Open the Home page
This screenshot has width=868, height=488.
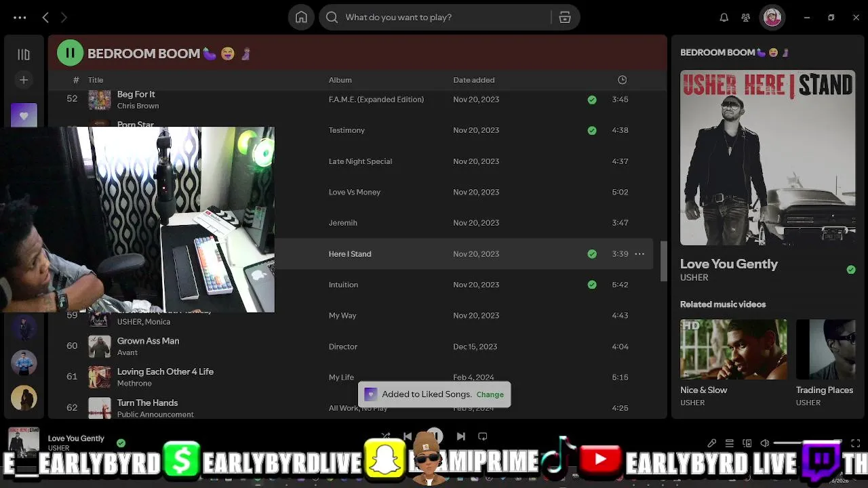(x=301, y=18)
